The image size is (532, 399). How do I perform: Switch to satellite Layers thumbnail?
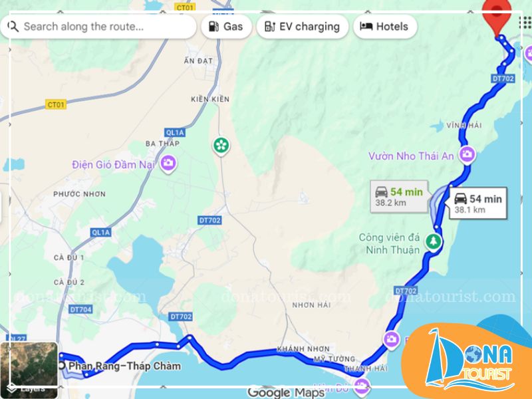point(29,369)
